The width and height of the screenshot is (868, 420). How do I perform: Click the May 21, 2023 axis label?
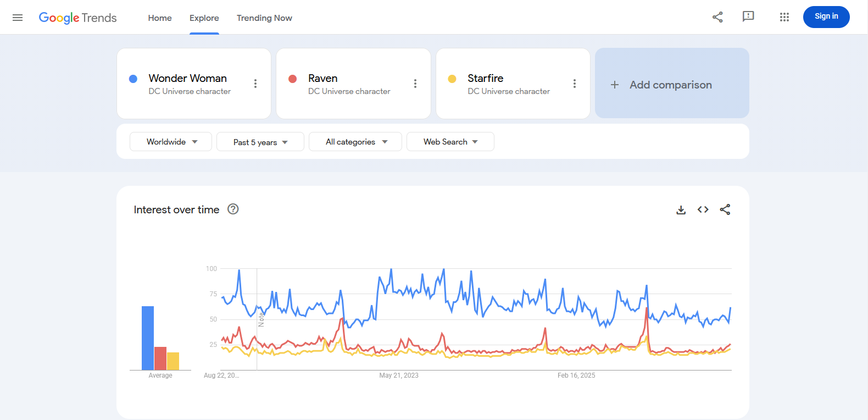point(399,375)
